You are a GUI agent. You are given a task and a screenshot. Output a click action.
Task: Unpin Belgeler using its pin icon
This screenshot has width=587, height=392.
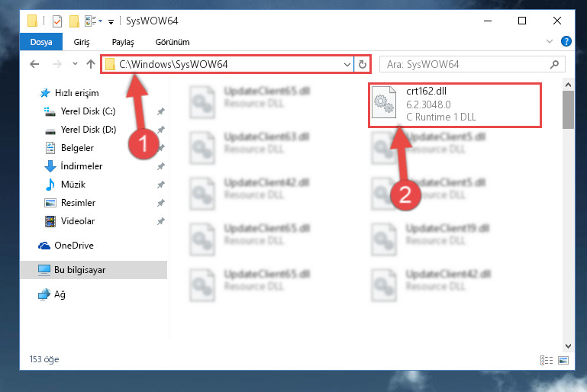click(x=161, y=148)
